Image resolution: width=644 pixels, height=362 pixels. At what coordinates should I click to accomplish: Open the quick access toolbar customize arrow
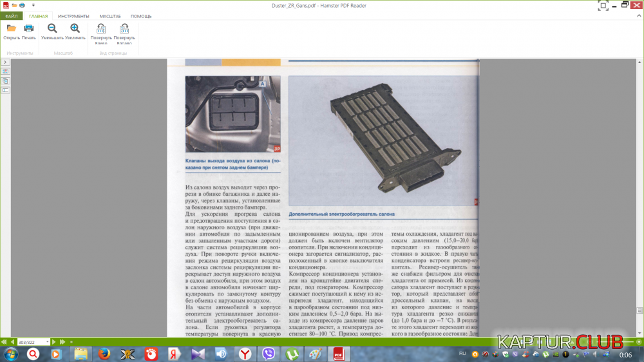pos(33,5)
